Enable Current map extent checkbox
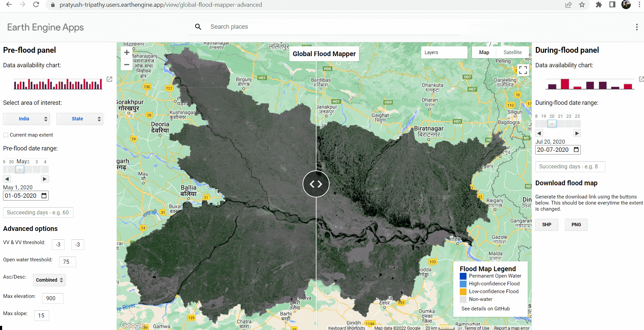Image resolution: width=644 pixels, height=330 pixels. [6, 135]
